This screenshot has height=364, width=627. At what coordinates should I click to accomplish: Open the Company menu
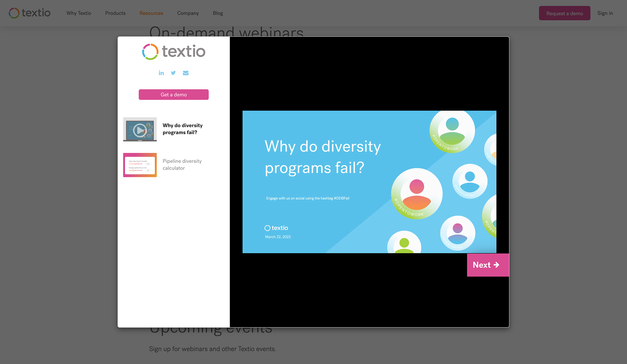point(188,13)
